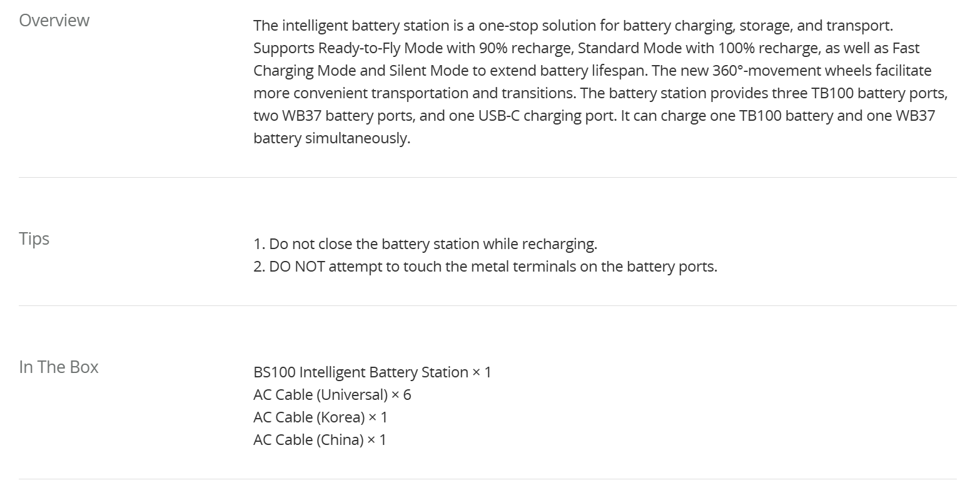Click the "AC Cable (China) × 1" line
This screenshot has height=490, width=980.
[x=320, y=440]
